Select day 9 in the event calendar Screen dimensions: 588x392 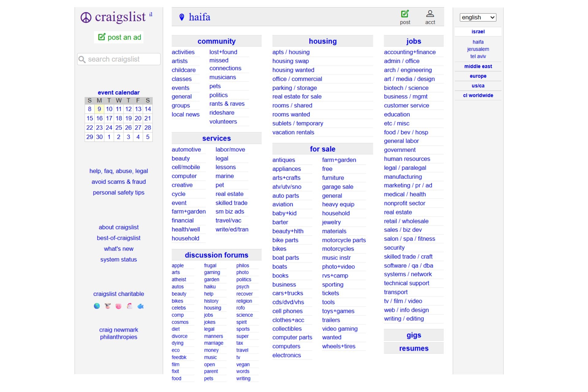tap(99, 109)
